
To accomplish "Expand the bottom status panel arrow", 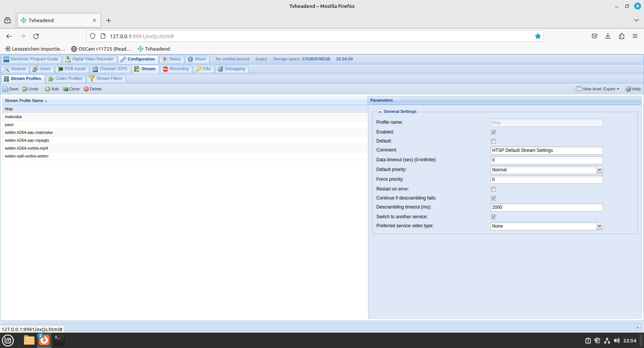I will point(638,327).
